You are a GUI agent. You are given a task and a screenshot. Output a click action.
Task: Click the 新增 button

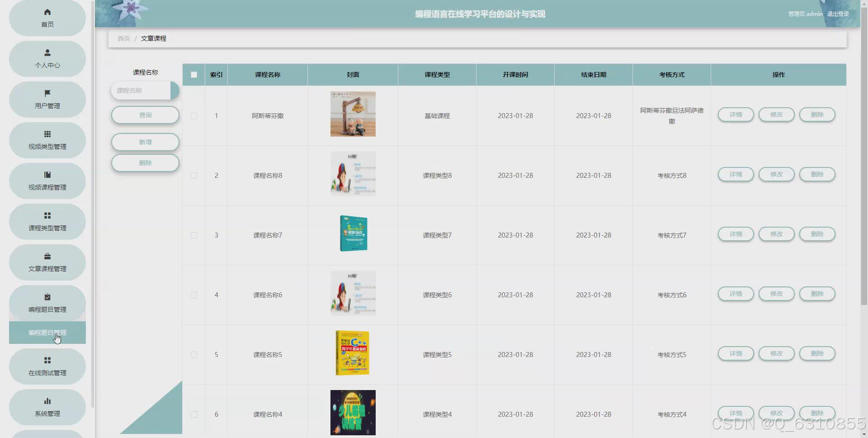145,142
